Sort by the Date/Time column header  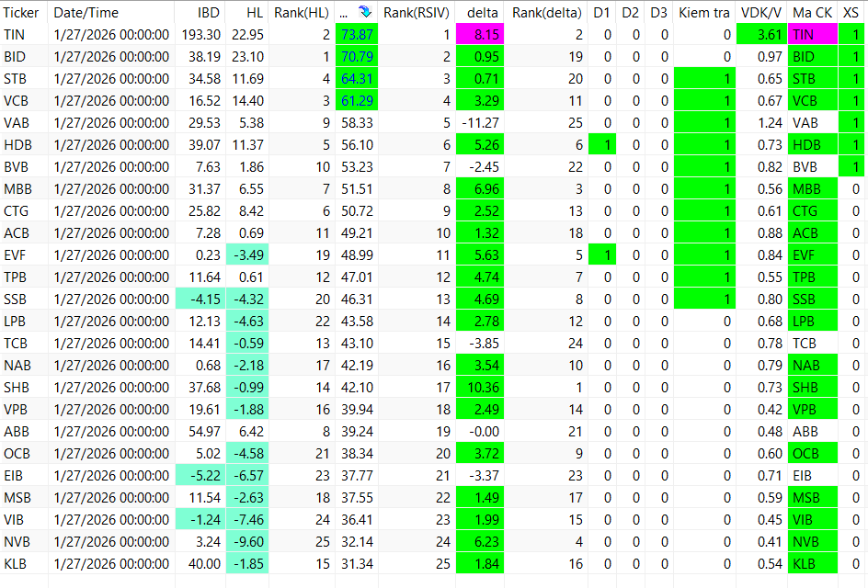(x=86, y=12)
